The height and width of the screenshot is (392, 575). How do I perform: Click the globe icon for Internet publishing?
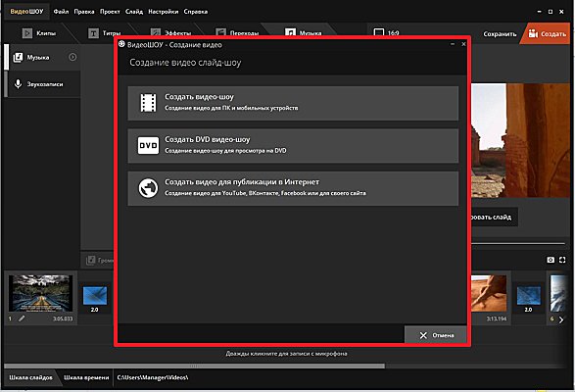[148, 188]
